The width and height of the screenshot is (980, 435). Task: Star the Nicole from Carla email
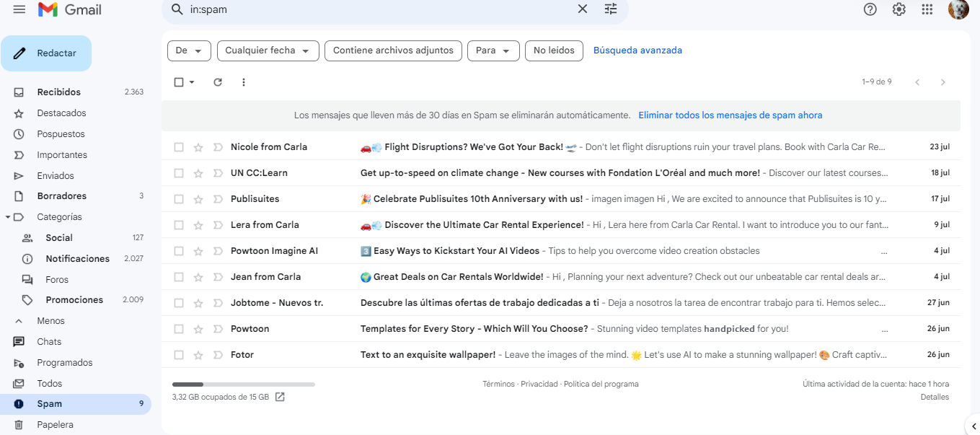(x=198, y=147)
